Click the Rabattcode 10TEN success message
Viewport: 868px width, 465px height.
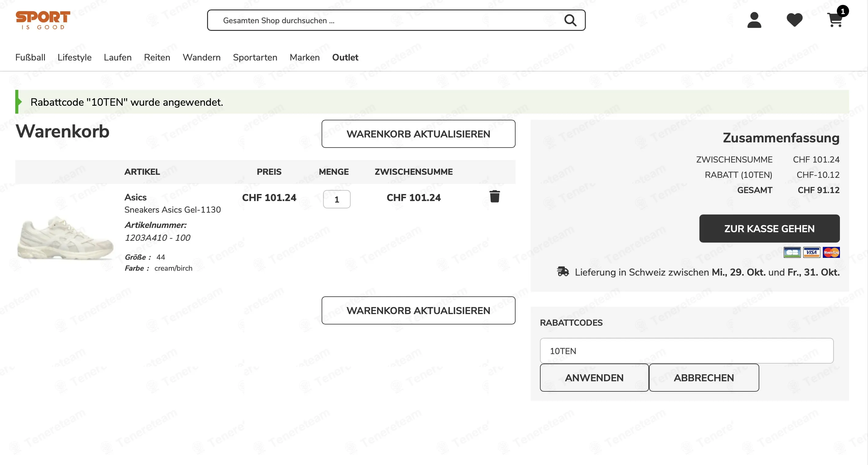127,102
